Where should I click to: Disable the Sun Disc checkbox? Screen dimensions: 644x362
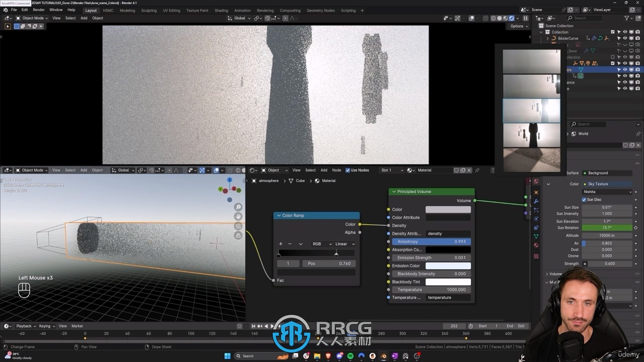coord(584,200)
